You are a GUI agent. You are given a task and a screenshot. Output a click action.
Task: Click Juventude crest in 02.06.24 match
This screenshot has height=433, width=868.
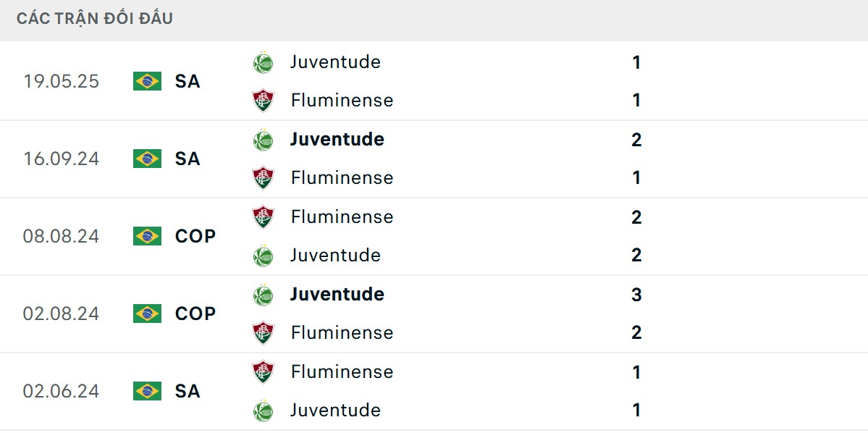pos(264,411)
